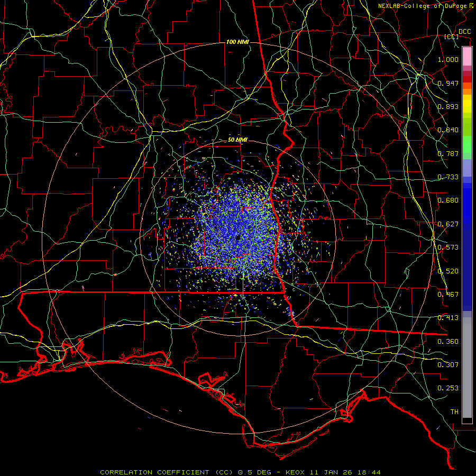Pick the gray segment of the color bar
The image size is (476, 476).
click(x=467, y=368)
